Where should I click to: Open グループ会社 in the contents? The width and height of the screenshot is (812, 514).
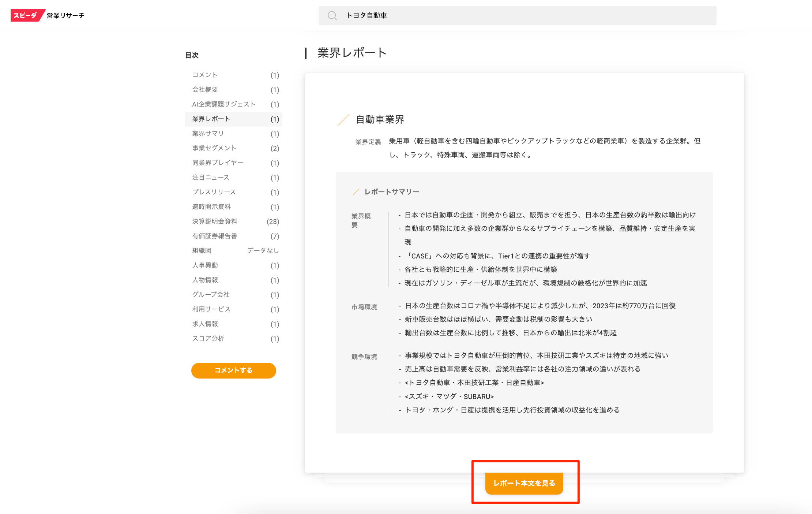(211, 295)
